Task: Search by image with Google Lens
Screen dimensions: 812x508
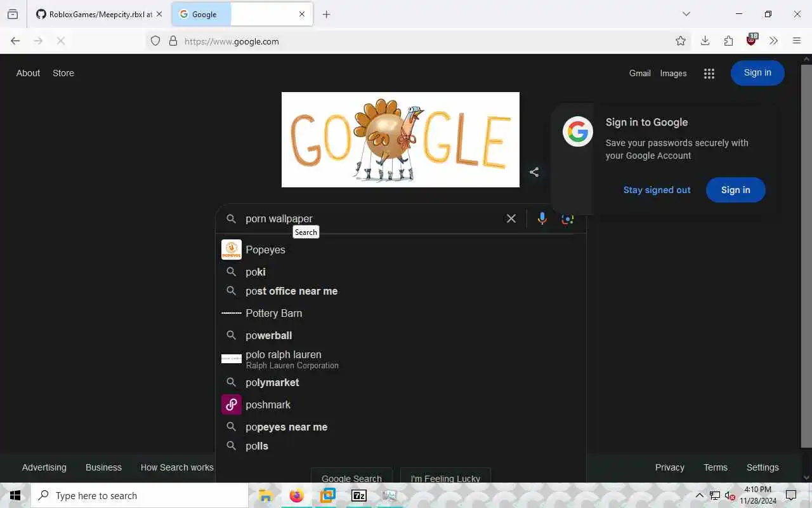Action: pos(568,219)
